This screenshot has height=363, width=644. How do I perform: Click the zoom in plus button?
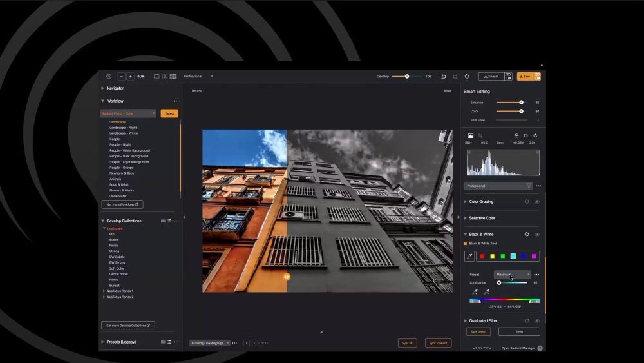click(130, 77)
